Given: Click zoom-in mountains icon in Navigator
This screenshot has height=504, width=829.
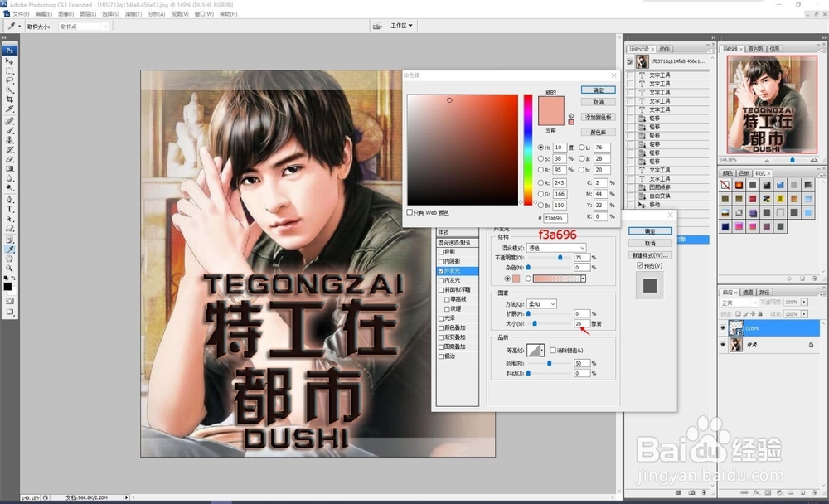Looking at the screenshot, I should 814,160.
